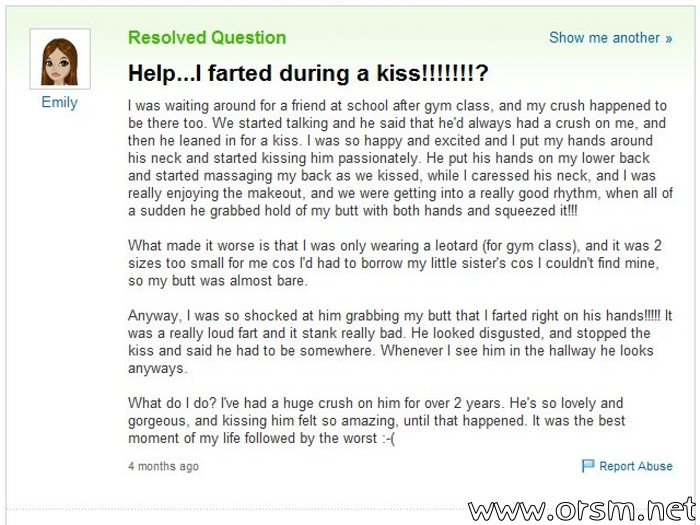Click the '4 months ago' timestamp
Screen dimensions: 700x525
163,466
